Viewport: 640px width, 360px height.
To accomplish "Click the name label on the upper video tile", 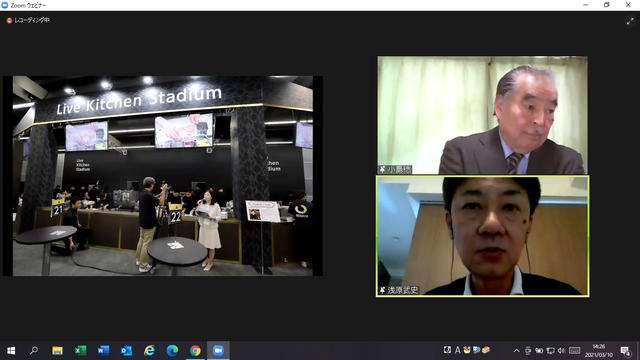I will pyautogui.click(x=399, y=169).
